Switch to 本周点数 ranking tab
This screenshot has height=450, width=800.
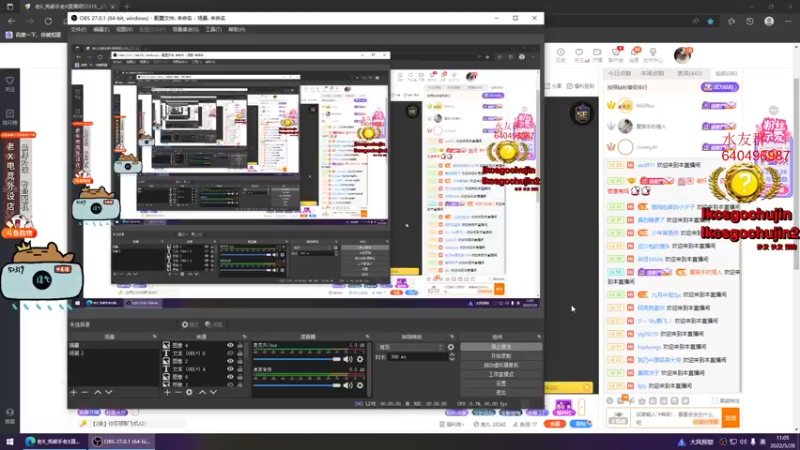(653, 73)
